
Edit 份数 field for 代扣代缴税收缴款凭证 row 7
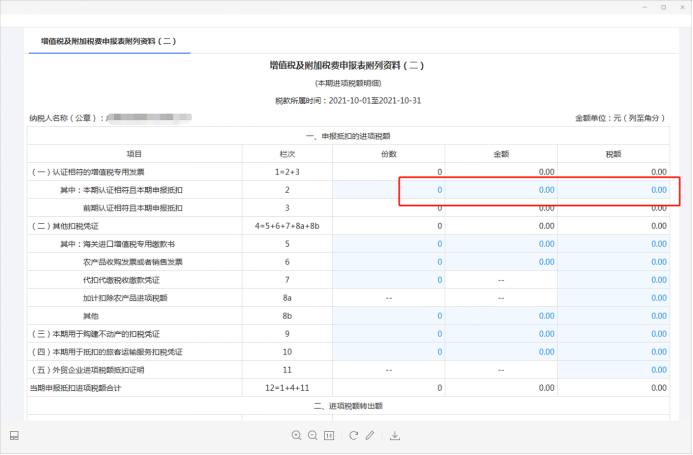[388, 280]
